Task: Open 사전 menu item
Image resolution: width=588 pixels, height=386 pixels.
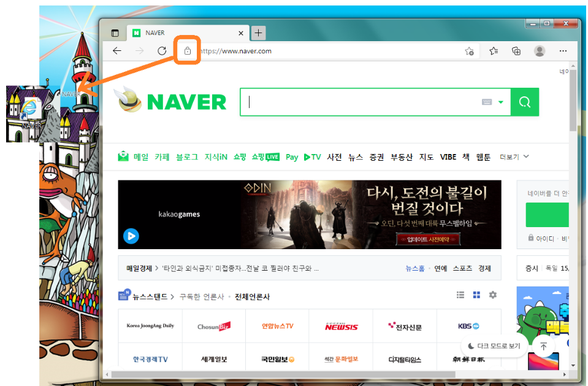Action: pos(334,156)
